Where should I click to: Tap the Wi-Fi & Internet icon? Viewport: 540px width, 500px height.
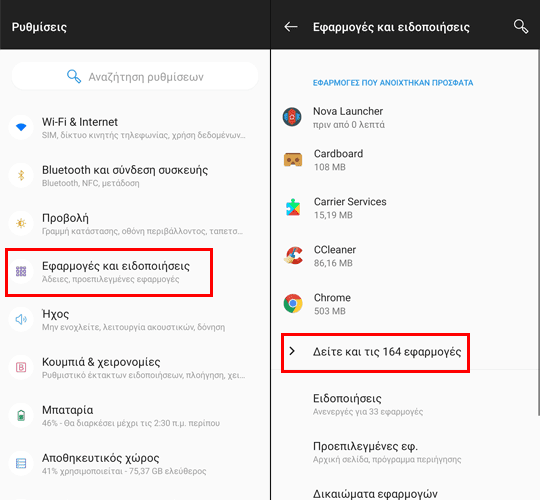pos(21,127)
